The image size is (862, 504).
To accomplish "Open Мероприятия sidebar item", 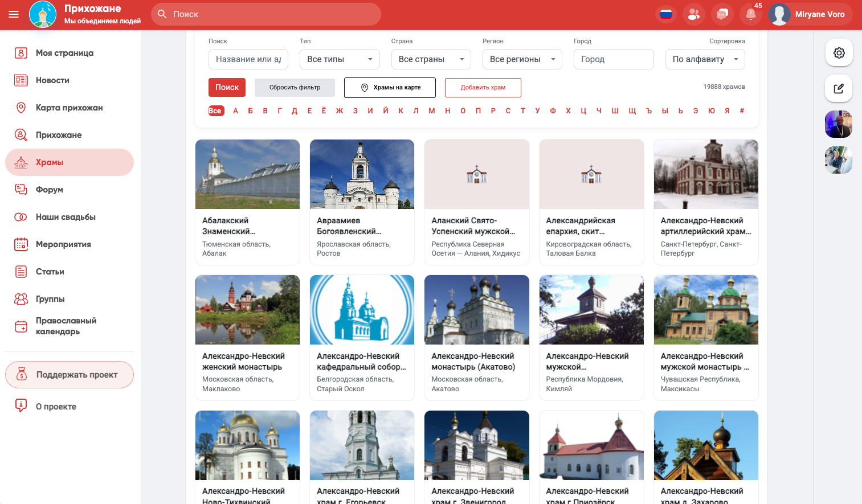I will 63,244.
